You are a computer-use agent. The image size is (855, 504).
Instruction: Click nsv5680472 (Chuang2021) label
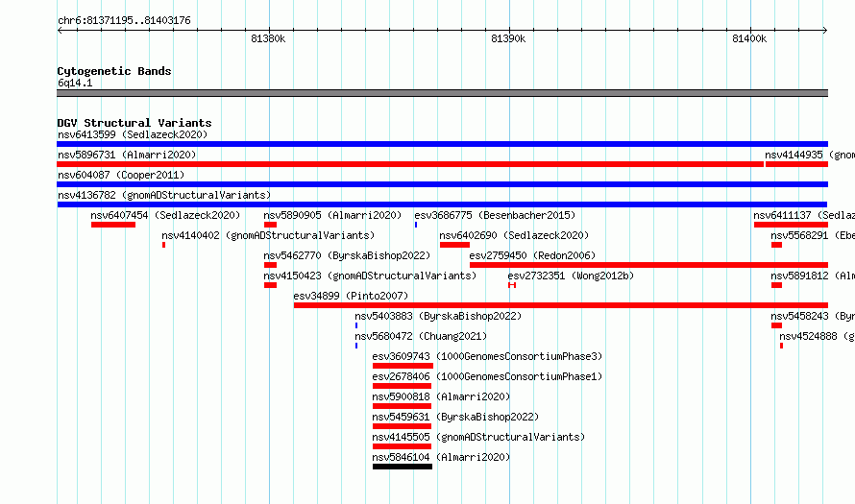tap(421, 336)
